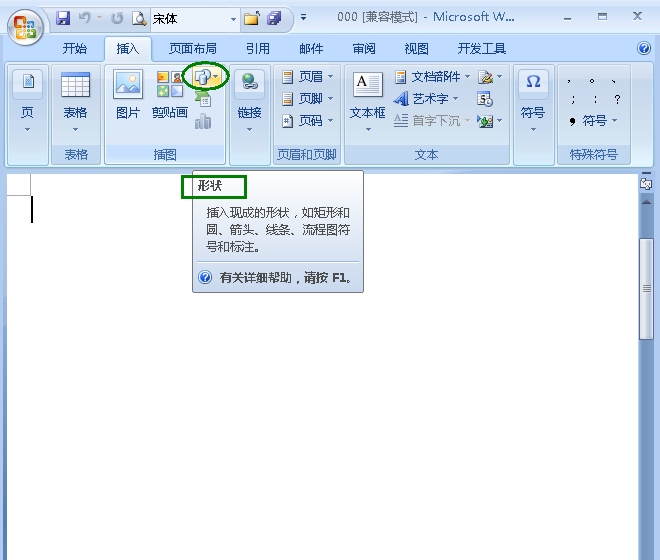The width and height of the screenshot is (660, 560).
Task: Switch to the 邮件 tab
Action: tap(311, 49)
